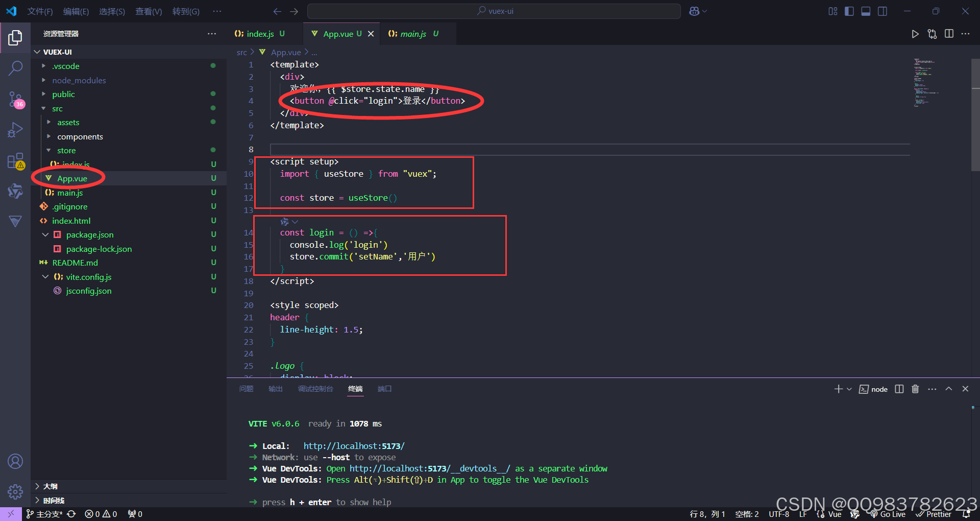This screenshot has height=521, width=980.
Task: Open the 选择(S) menu
Action: coord(112,11)
